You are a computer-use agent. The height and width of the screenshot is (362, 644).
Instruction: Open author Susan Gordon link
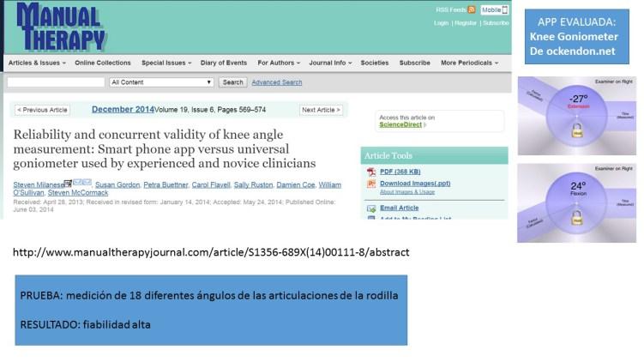117,185
